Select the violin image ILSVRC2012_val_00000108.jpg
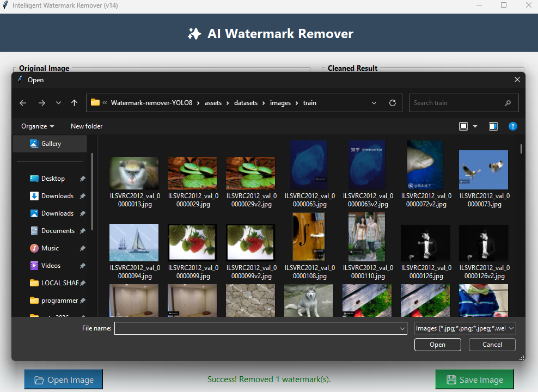 (309, 237)
